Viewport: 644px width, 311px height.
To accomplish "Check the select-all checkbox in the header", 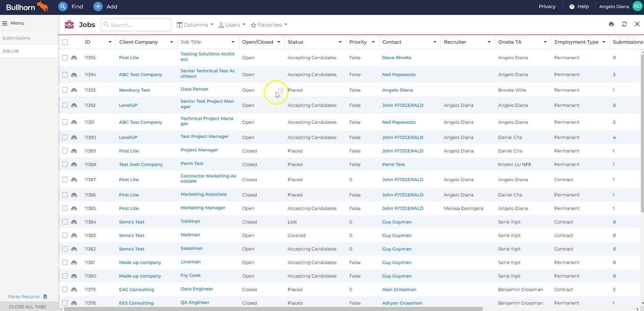I will pyautogui.click(x=65, y=42).
